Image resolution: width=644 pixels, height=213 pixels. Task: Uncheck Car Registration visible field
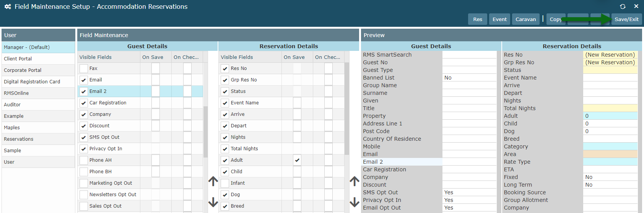coord(84,103)
